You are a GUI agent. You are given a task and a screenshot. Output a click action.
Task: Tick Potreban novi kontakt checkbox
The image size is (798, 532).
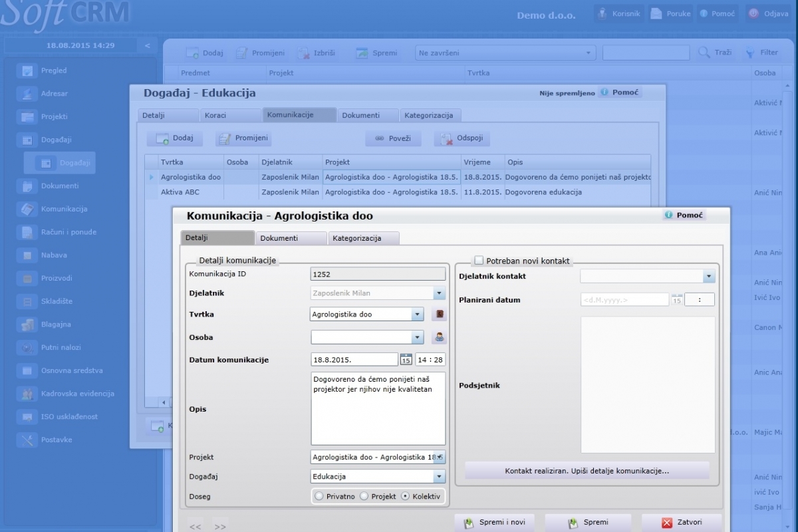479,261
